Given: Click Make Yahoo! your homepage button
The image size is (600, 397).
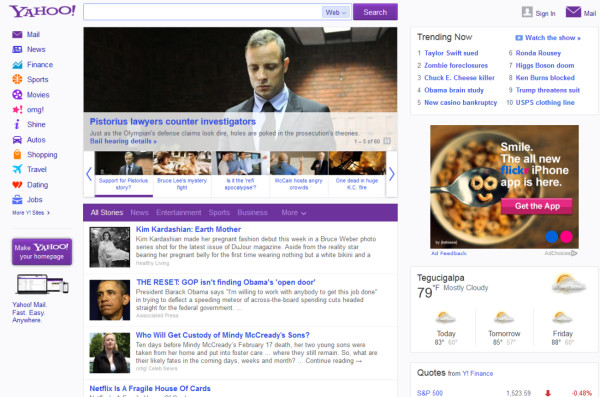Looking at the screenshot, I should [42, 252].
